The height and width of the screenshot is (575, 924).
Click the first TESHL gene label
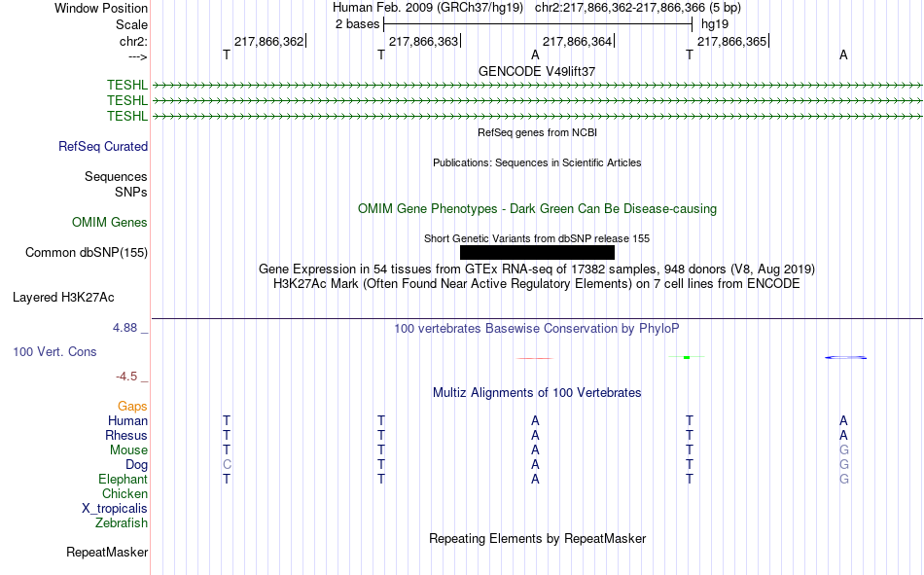(126, 85)
